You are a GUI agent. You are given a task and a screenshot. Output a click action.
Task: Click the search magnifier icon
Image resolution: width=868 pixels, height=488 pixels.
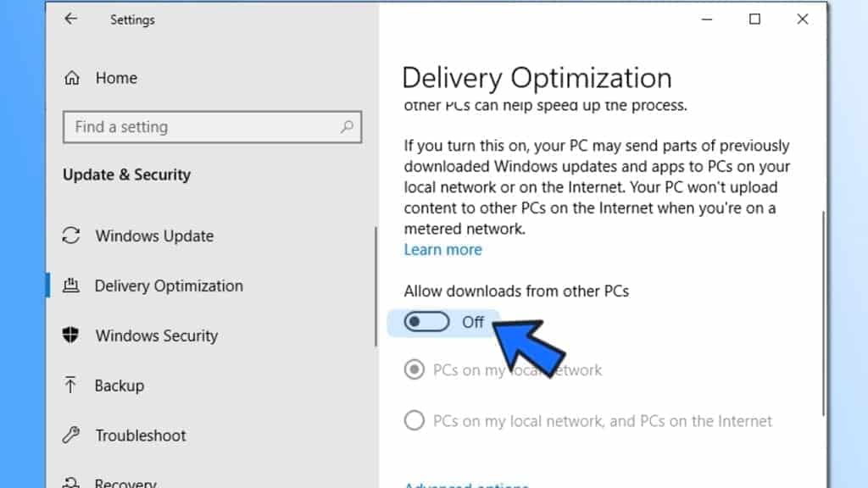347,127
